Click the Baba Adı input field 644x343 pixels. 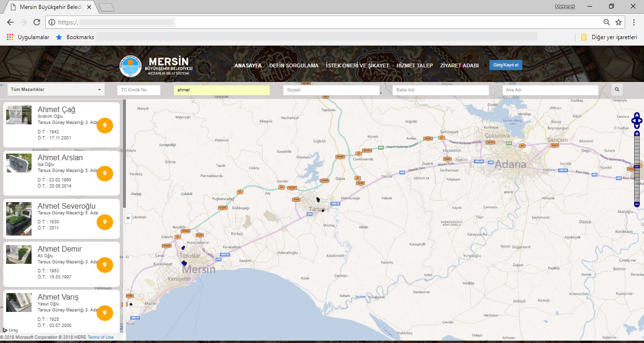click(x=440, y=90)
